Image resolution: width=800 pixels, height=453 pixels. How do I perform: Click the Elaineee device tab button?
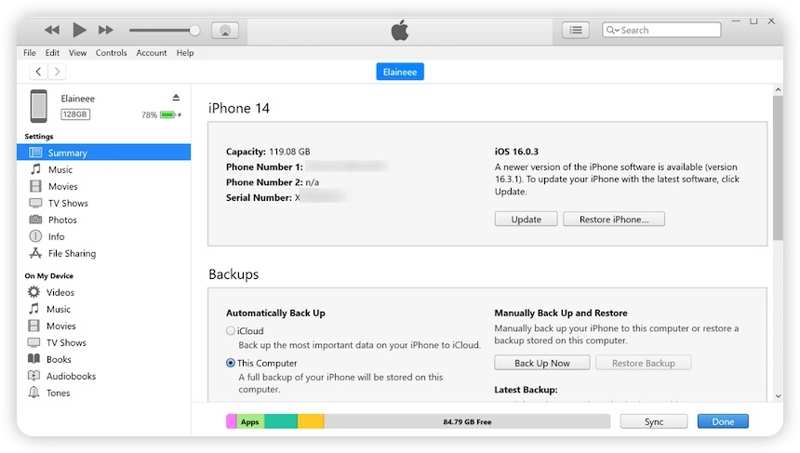[400, 72]
